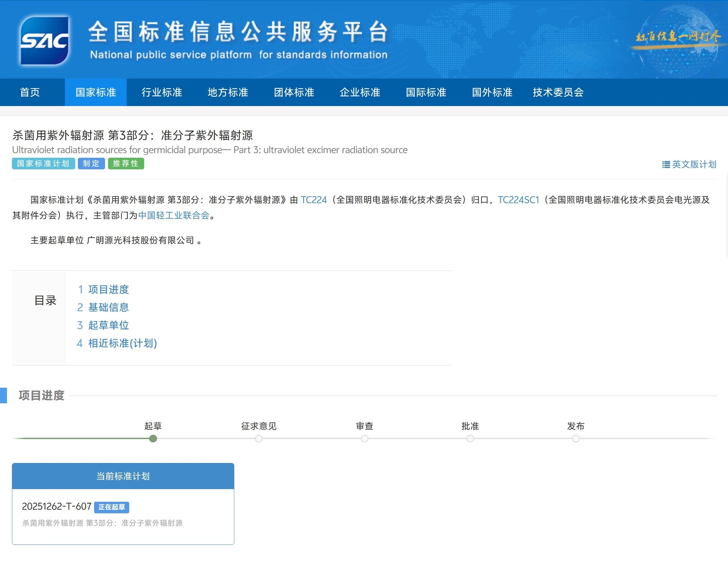Open the 英文版计划 link
This screenshot has height=568, width=728.
click(694, 164)
